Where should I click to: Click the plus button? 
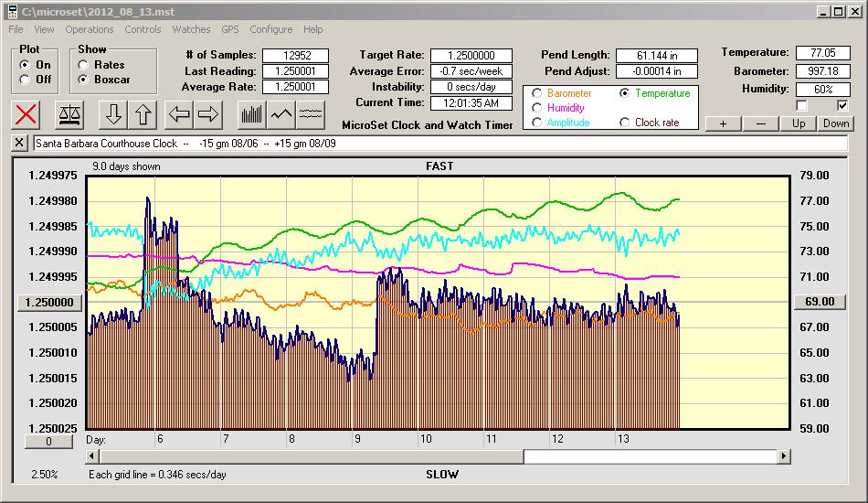pyautogui.click(x=723, y=123)
